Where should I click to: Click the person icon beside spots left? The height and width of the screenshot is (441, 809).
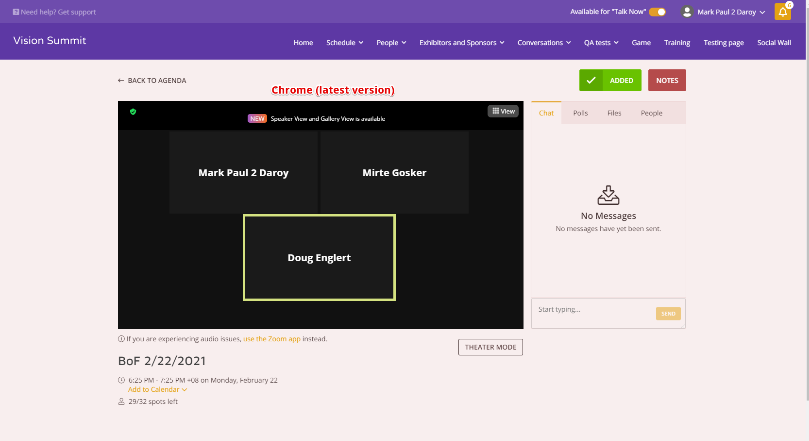(x=121, y=401)
